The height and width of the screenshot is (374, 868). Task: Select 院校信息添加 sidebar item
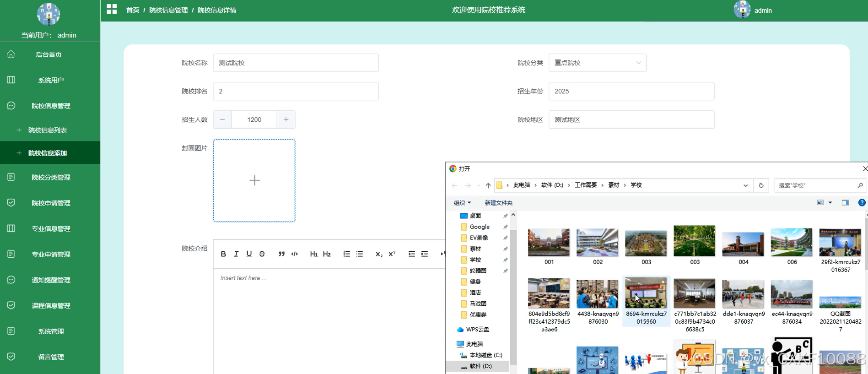[50, 153]
